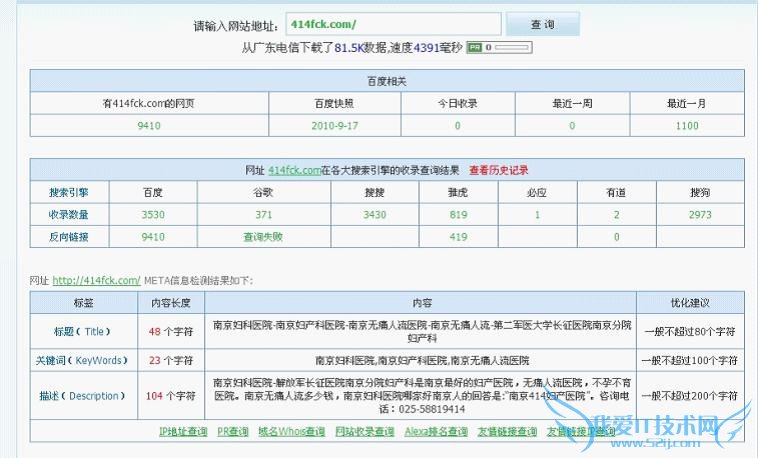Image resolution: width=758 pixels, height=458 pixels.
Task: Click 最近一月 value 1100
Action: point(687,126)
